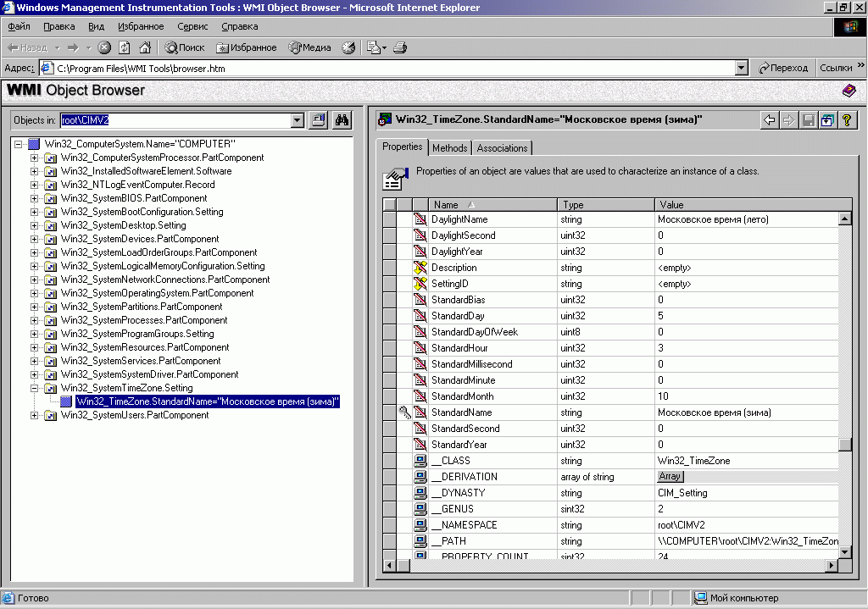Click the question mark help icon

click(847, 120)
